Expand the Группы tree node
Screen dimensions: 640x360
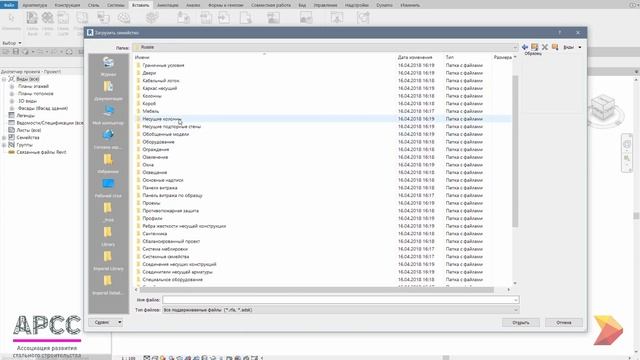[x=4, y=145]
